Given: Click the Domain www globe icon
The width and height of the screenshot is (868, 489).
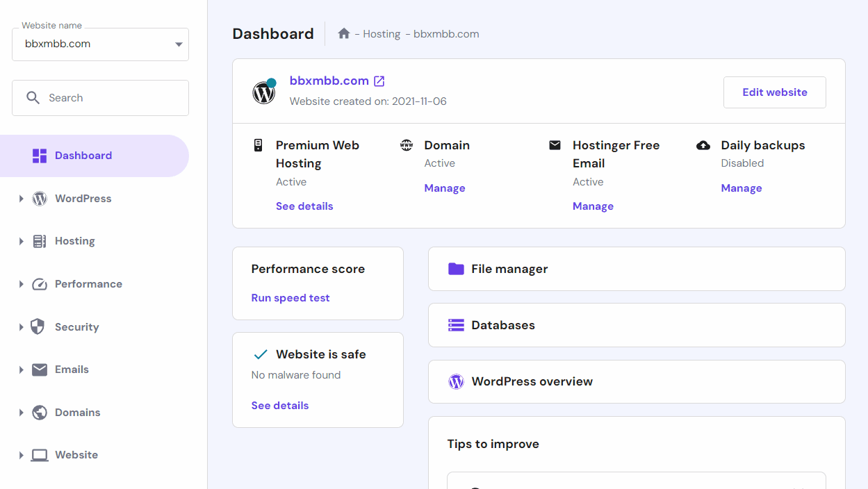Looking at the screenshot, I should [407, 145].
